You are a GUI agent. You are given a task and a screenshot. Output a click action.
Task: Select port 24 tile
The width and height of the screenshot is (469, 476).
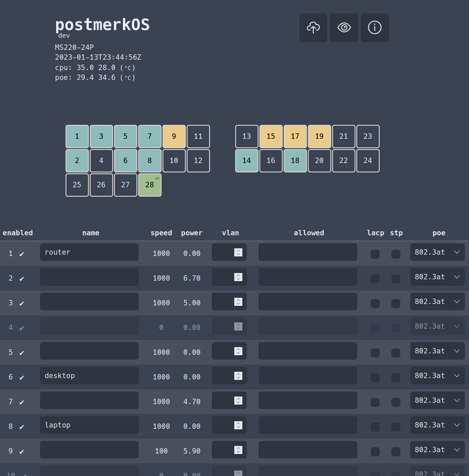point(368,161)
